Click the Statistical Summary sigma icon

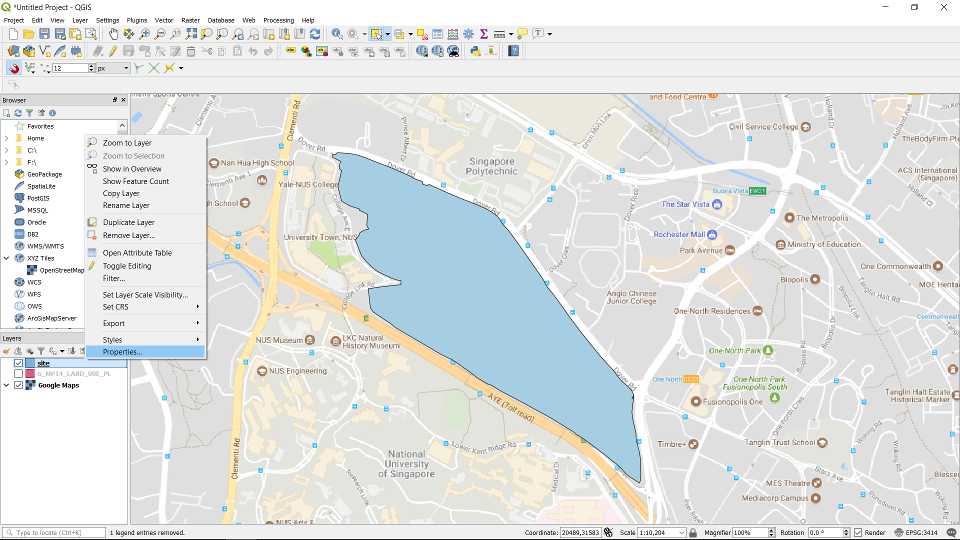point(483,34)
